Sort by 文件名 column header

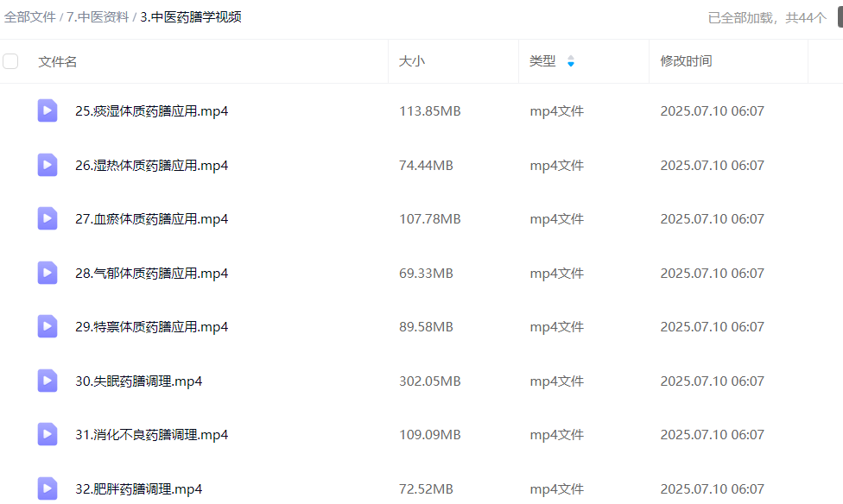58,61
